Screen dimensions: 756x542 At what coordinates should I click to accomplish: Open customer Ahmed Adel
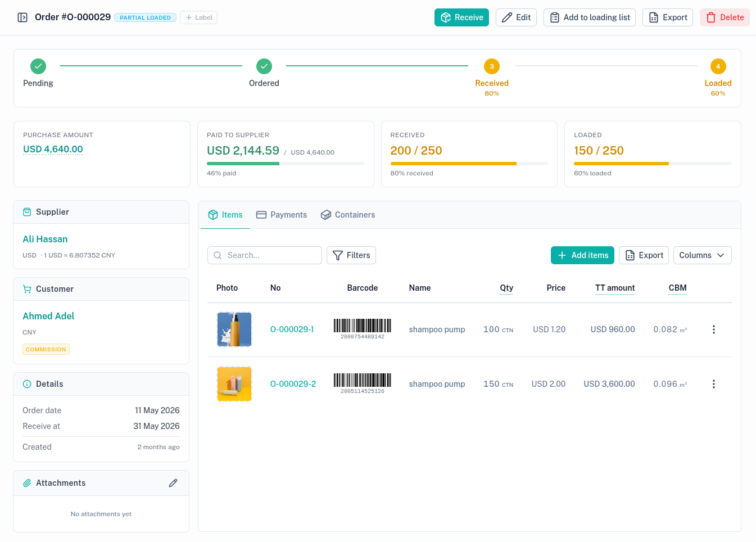(48, 316)
